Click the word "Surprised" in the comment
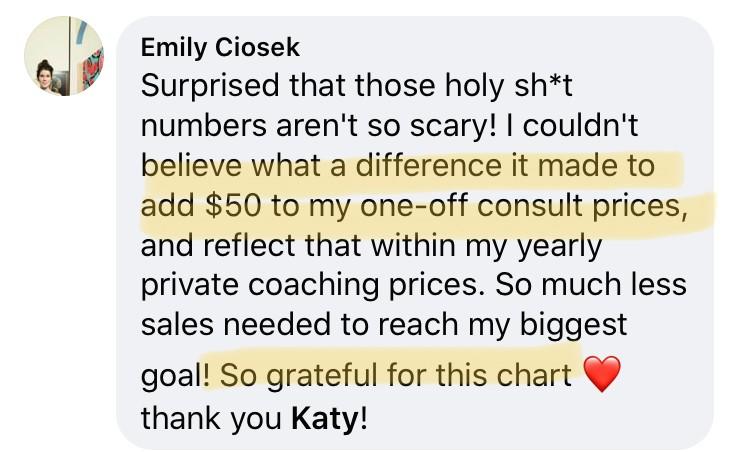The width and height of the screenshot is (750, 452). [210, 85]
